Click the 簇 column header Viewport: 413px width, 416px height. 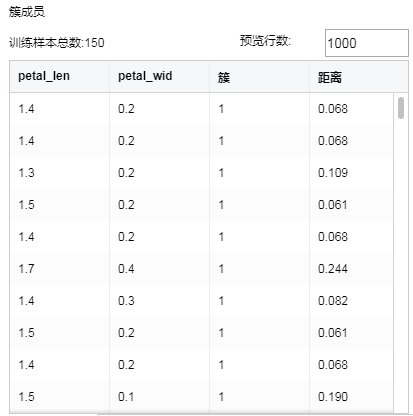(x=224, y=78)
